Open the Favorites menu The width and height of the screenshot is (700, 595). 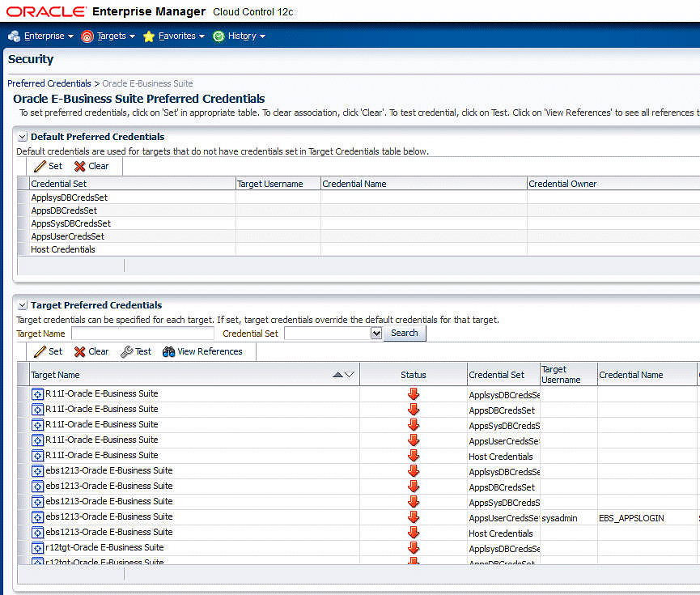pyautogui.click(x=181, y=36)
